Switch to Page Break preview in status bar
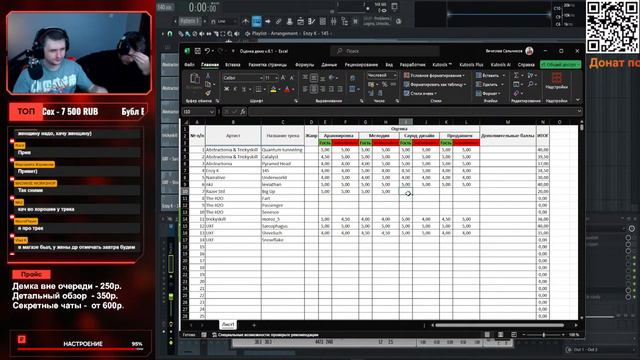 [513, 335]
